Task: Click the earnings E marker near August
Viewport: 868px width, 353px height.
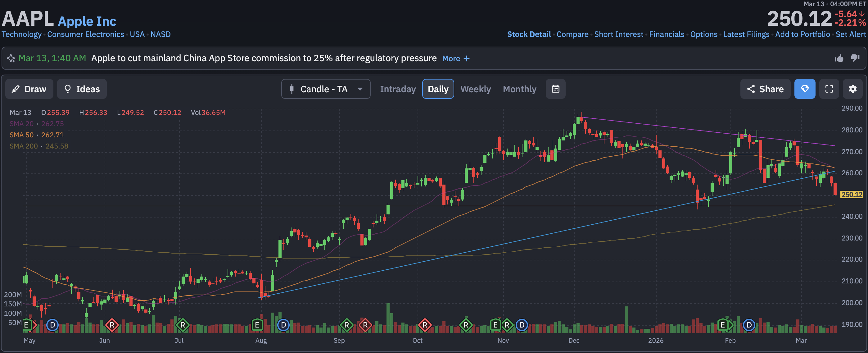Action: pyautogui.click(x=257, y=325)
